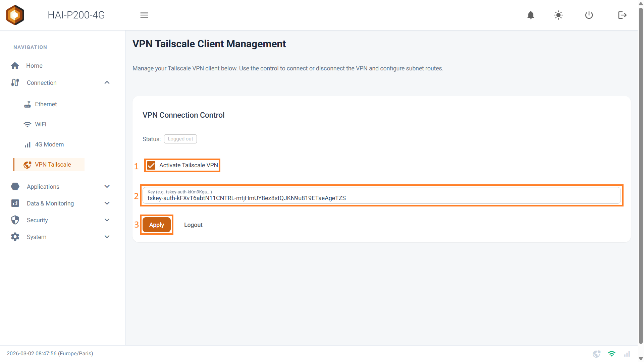
Task: Click 4G signal bars in footer
Action: tap(627, 354)
